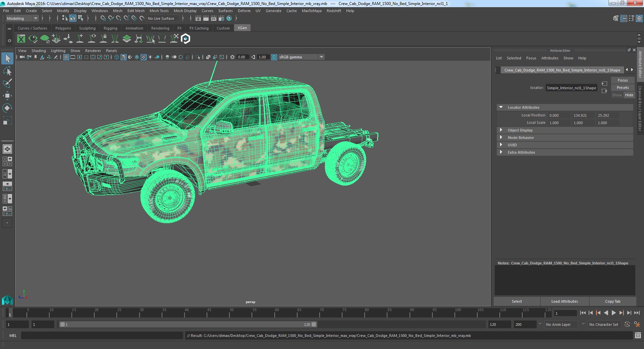
Task: Open animation preferences running figure icon
Action: [x=637, y=325]
